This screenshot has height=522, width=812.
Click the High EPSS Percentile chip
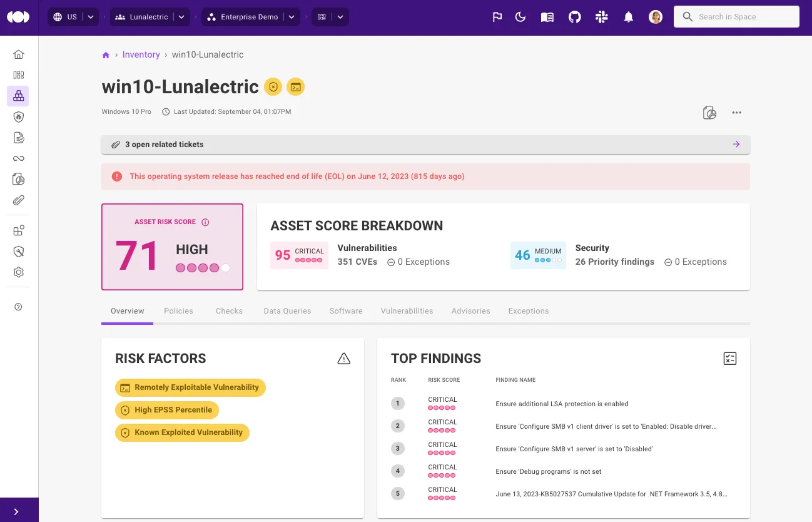pos(167,410)
